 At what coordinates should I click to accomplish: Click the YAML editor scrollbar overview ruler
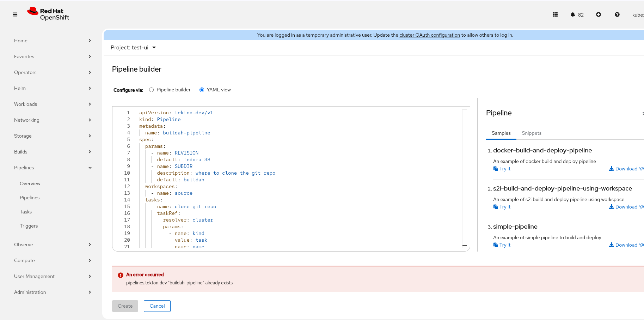pos(465,176)
